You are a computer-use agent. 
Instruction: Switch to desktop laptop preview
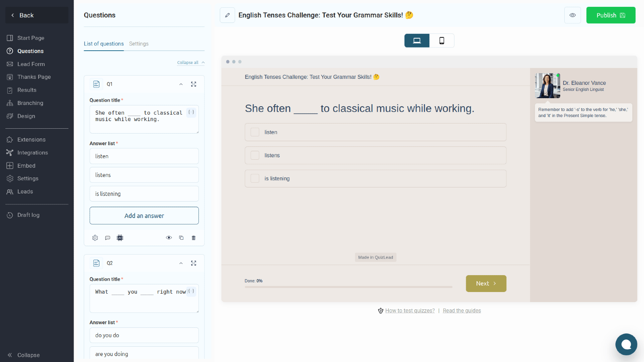[x=417, y=41]
